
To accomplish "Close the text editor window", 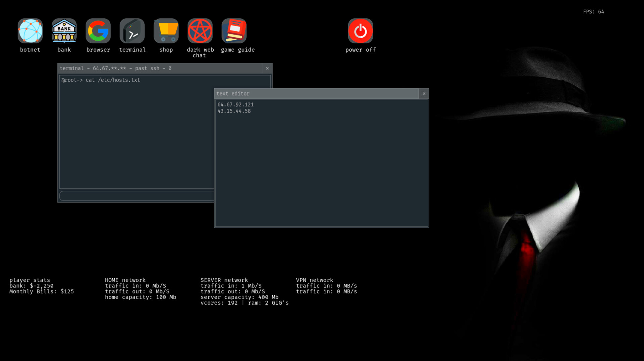I will click(424, 93).
